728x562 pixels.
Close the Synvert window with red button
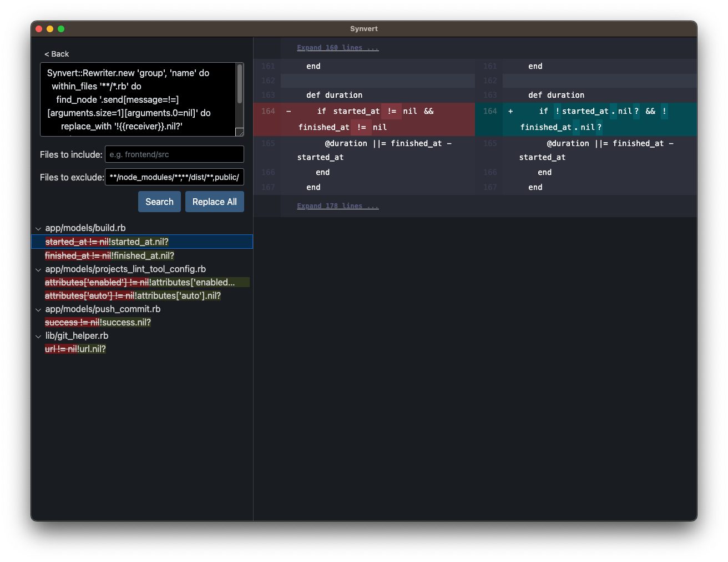point(39,29)
